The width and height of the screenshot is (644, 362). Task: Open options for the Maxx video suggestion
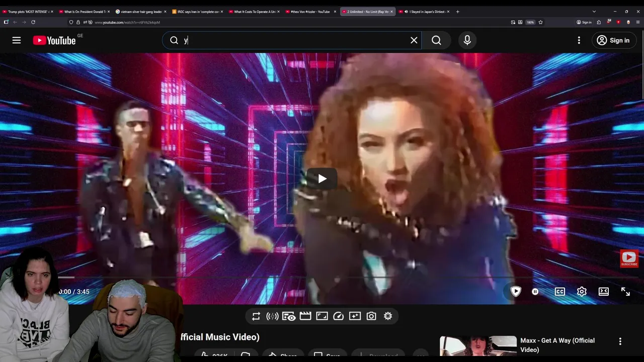click(620, 341)
